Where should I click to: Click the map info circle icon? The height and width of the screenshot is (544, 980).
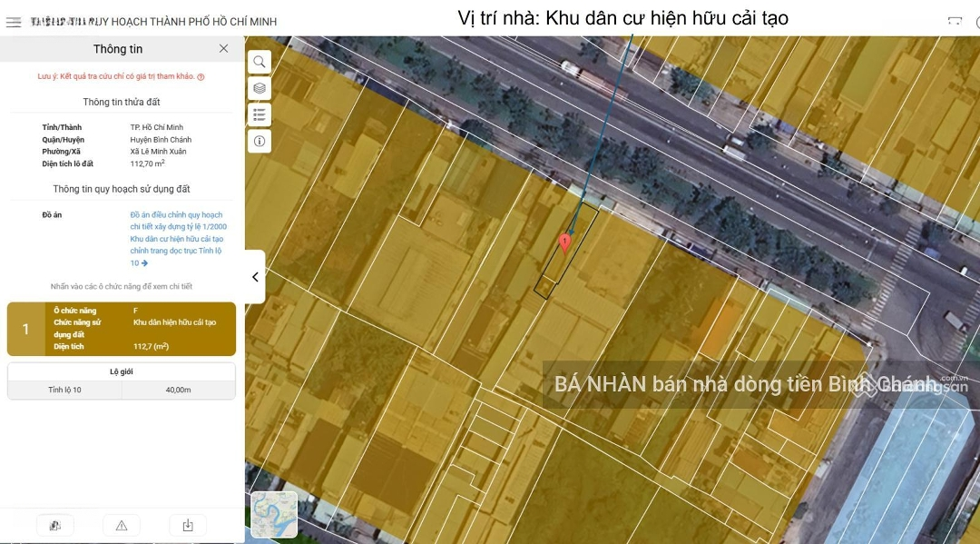(x=260, y=142)
